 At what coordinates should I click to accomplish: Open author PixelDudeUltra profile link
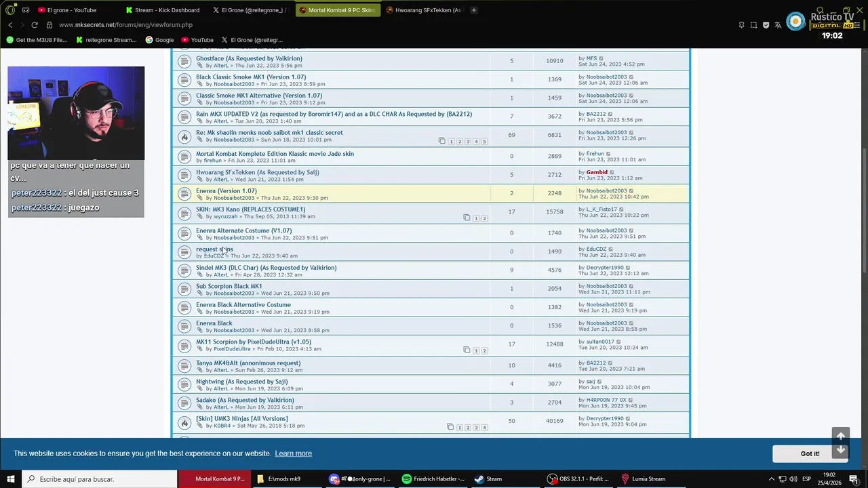232,349
